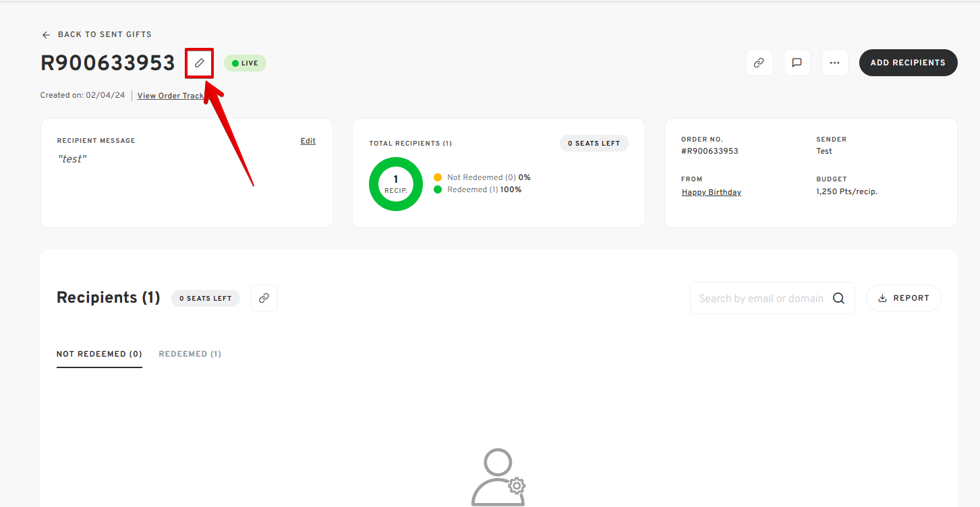Screen dimensions: 980x507
Task: Click the yellow Not Redeemed legend dot
Action: click(x=438, y=177)
